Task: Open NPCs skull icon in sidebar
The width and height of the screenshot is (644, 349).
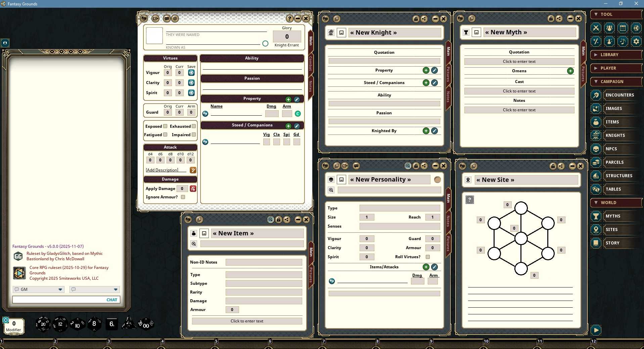Action: [x=596, y=149]
